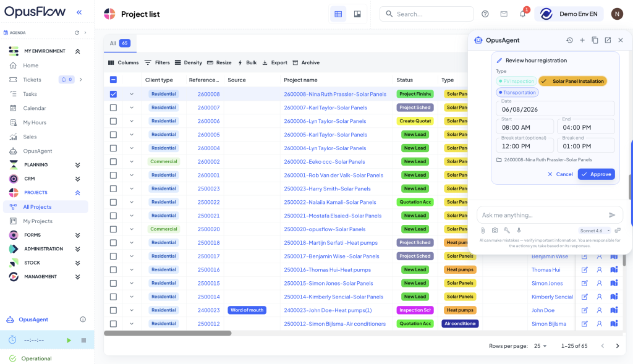The width and height of the screenshot is (633, 364).
Task: Switch to board view layout
Action: 357,14
